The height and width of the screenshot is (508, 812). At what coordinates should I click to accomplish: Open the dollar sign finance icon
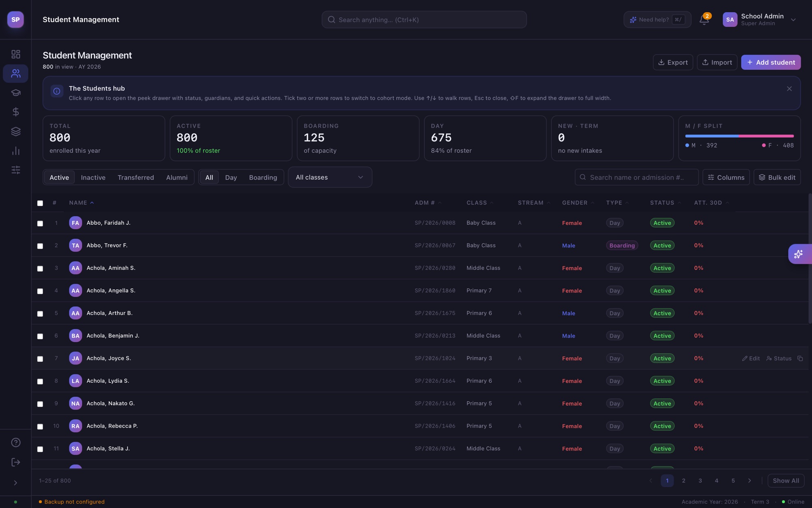pos(15,112)
